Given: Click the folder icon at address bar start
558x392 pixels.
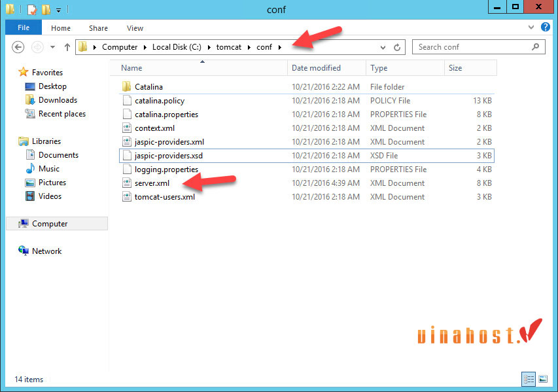Looking at the screenshot, I should tap(83, 46).
